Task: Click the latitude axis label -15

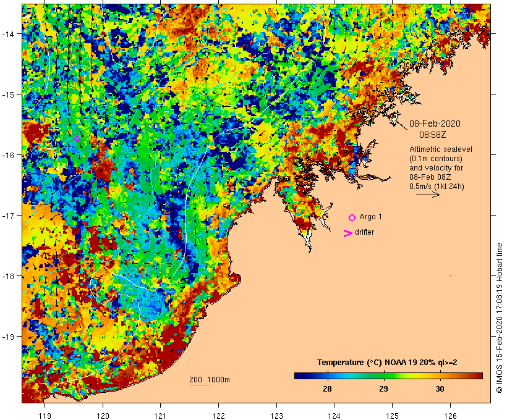Action: [7, 94]
